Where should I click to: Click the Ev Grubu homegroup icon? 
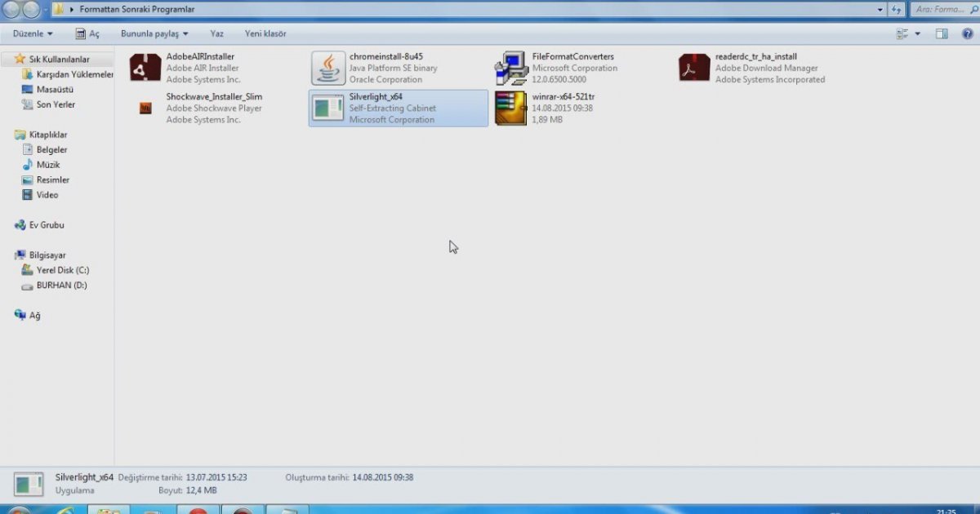(20, 225)
